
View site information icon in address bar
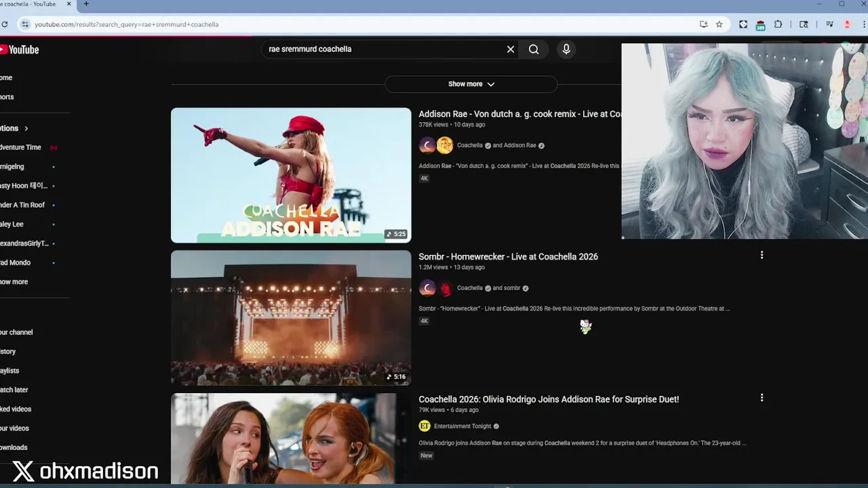pyautogui.click(x=25, y=24)
